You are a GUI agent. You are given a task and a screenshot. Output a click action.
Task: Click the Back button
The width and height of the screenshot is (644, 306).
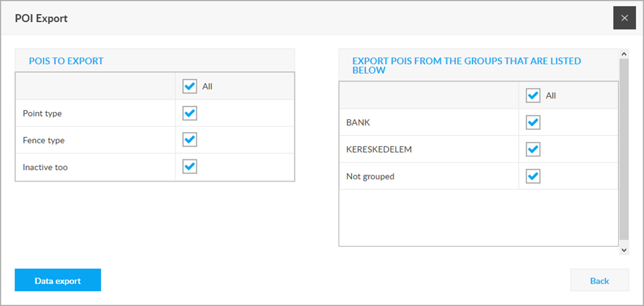[599, 280]
